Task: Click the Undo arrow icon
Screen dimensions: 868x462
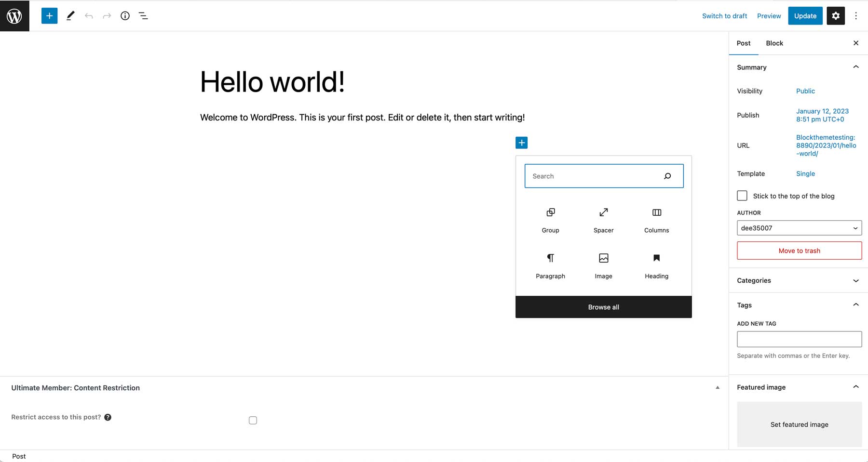Action: [89, 15]
